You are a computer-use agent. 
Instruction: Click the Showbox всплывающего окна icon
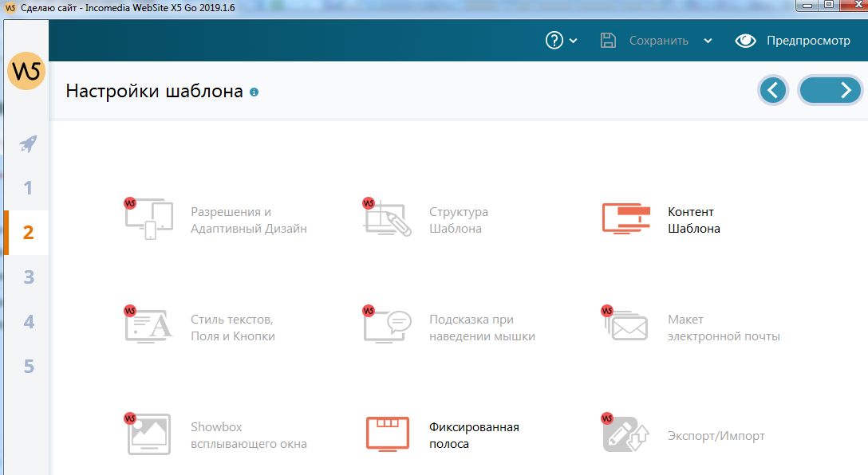click(x=149, y=434)
